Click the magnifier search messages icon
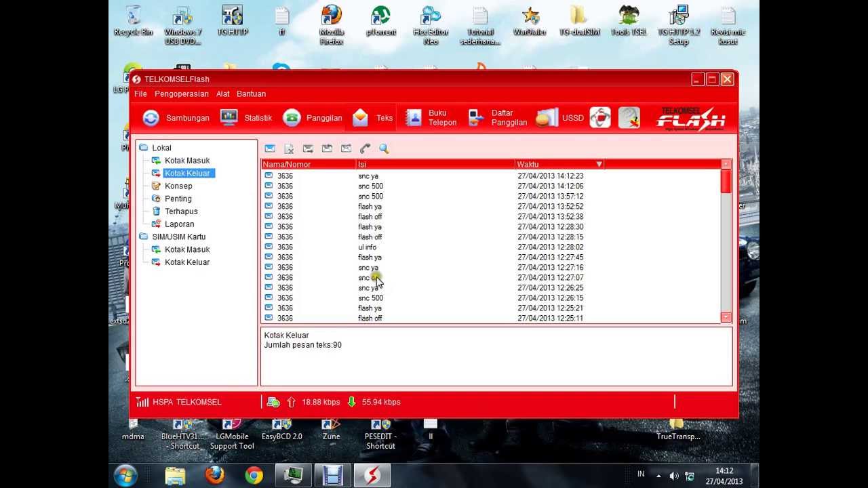The image size is (868, 488). tap(384, 148)
